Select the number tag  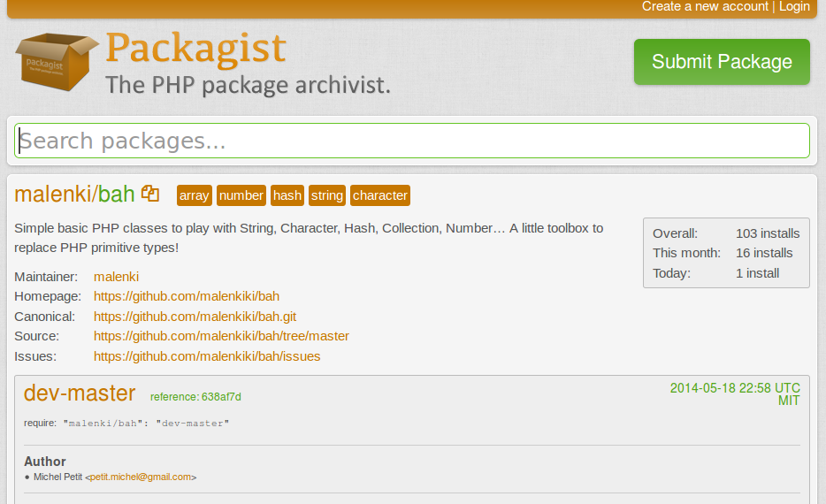click(x=241, y=195)
